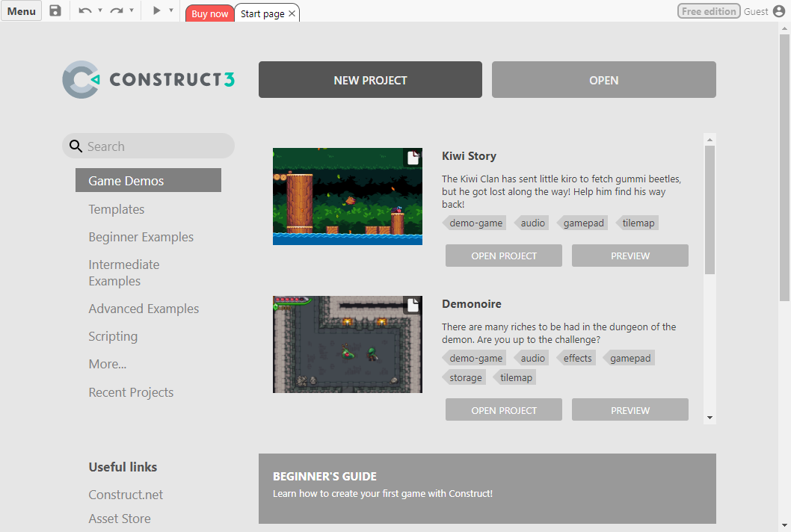The width and height of the screenshot is (791, 532).
Task: Click the Guest user account icon
Action: tap(778, 11)
